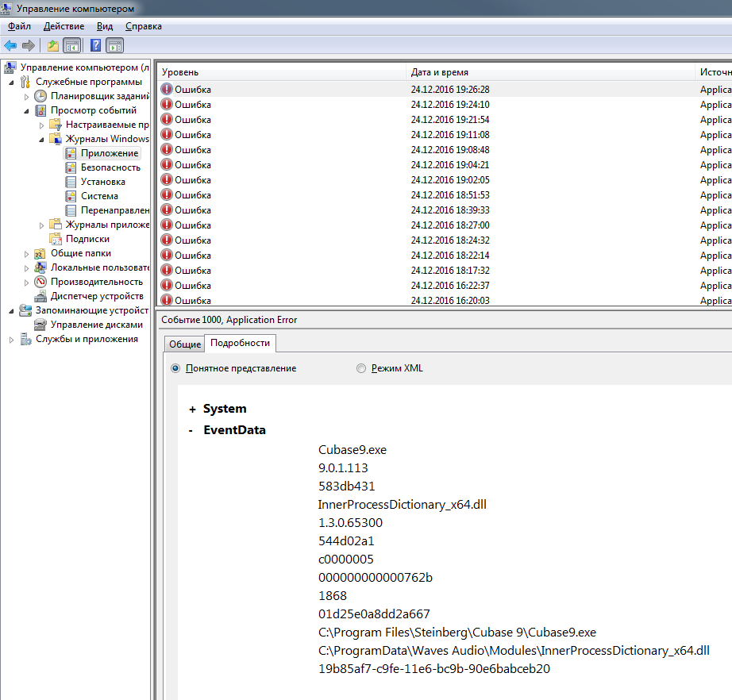The height and width of the screenshot is (700, 732).
Task: Click the Журналы приложений folder icon
Action: click(56, 225)
